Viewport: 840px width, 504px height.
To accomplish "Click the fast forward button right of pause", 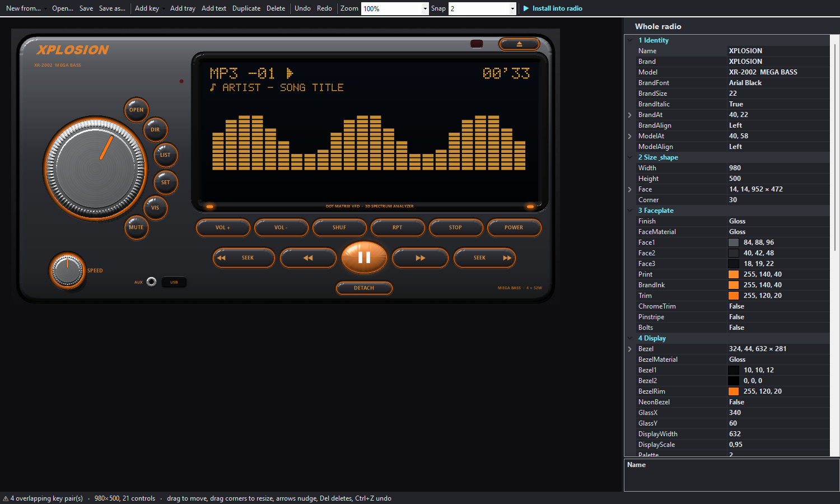I will pyautogui.click(x=420, y=258).
